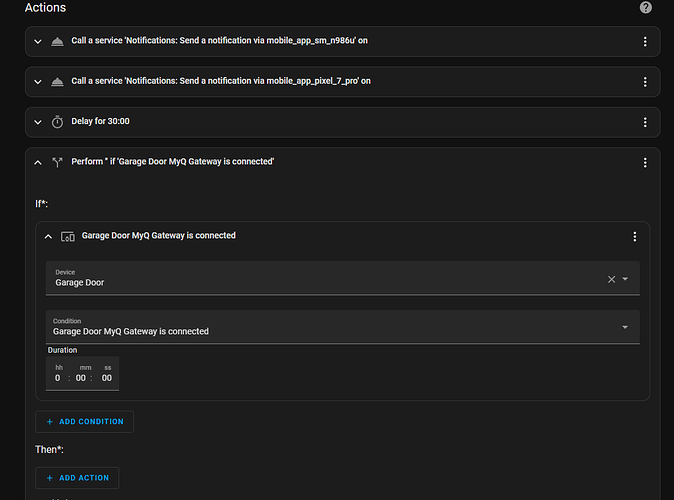Image resolution: width=674 pixels, height=500 pixels.
Task: Expand the Delay for 30:00 action
Action: [x=37, y=122]
